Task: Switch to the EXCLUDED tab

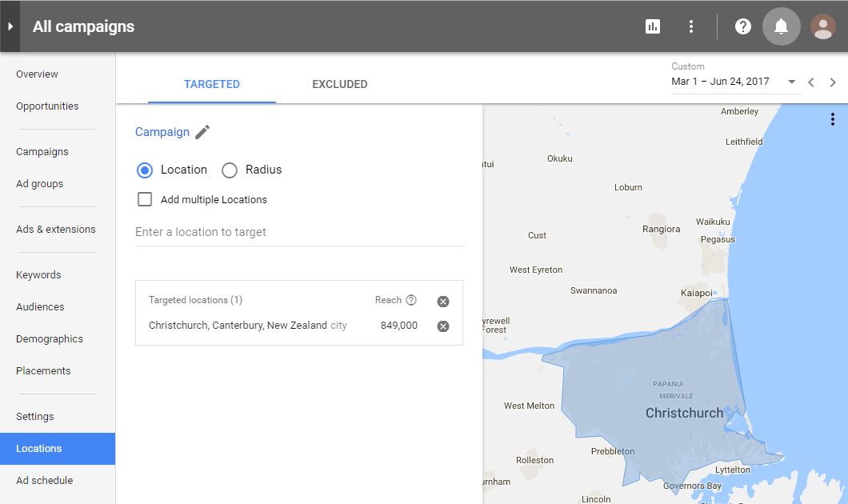Action: [x=339, y=83]
